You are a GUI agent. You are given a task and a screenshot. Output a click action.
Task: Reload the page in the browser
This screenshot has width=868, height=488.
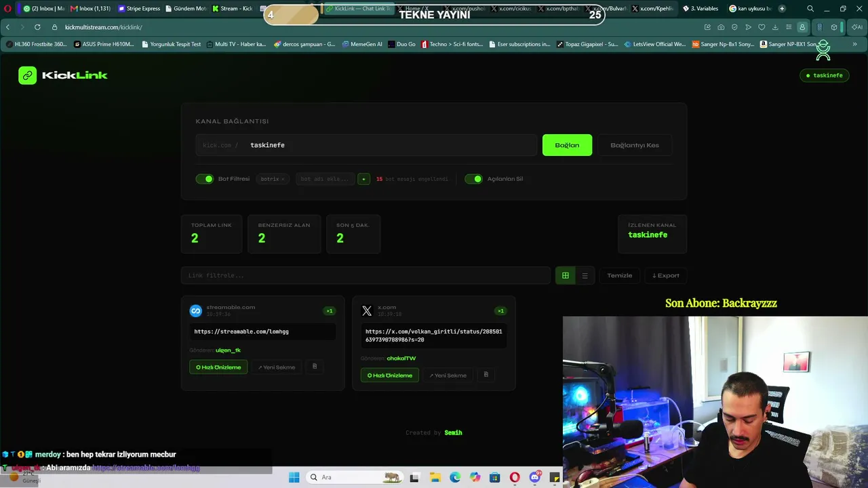click(x=37, y=27)
